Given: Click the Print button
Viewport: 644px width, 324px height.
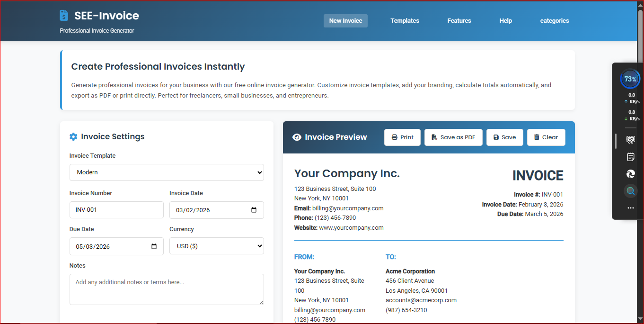Looking at the screenshot, I should point(402,137).
